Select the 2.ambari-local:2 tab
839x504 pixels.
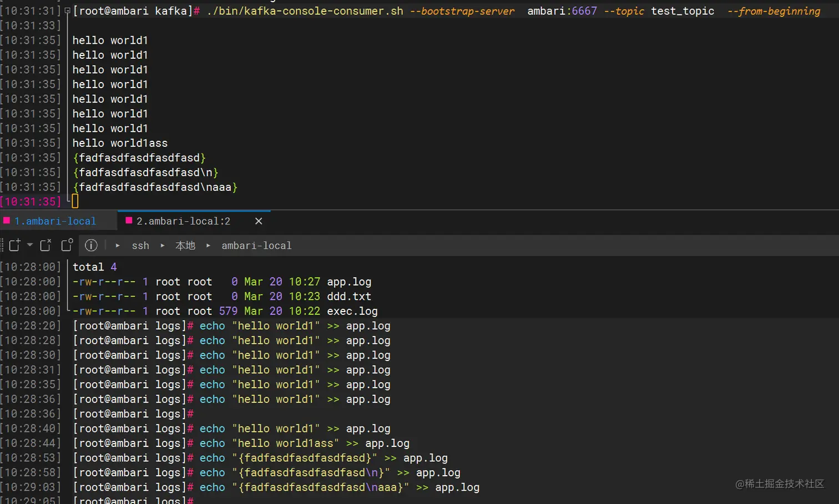[x=184, y=221]
